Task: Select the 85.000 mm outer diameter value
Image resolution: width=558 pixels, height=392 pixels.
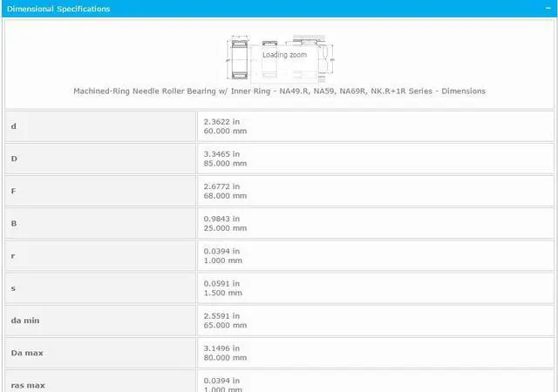Action: 225,163
